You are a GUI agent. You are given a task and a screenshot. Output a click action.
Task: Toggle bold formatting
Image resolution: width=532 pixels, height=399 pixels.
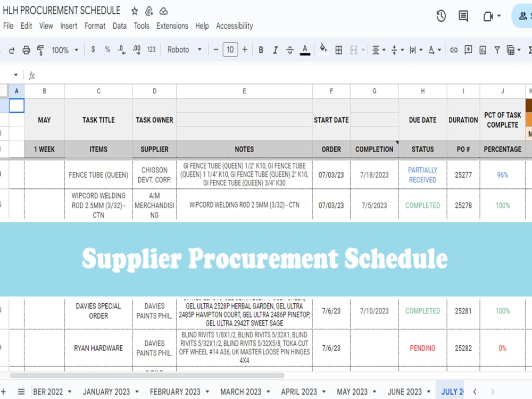tap(261, 49)
